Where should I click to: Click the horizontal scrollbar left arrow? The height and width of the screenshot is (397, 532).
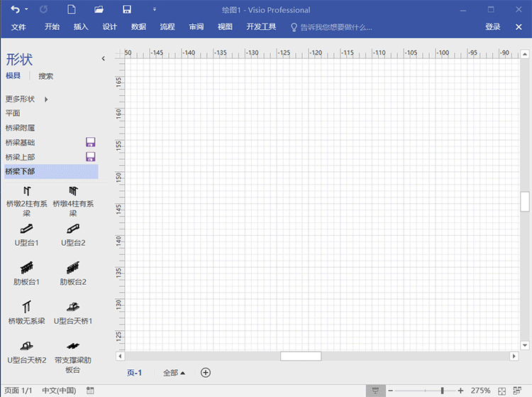tap(120, 356)
